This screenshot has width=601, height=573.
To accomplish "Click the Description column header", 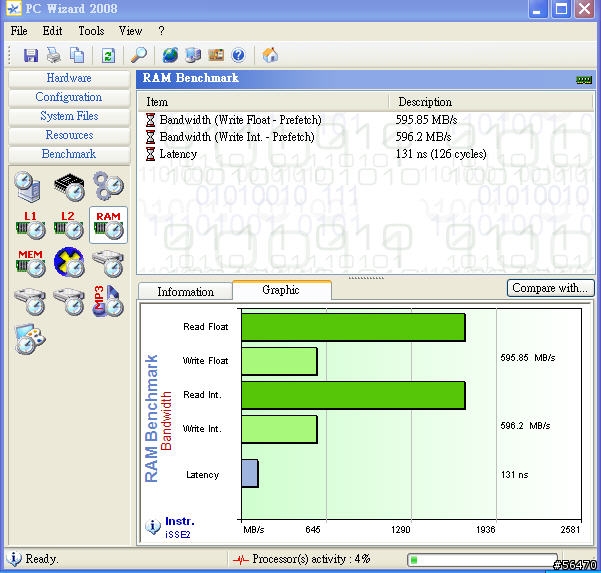I will click(491, 102).
